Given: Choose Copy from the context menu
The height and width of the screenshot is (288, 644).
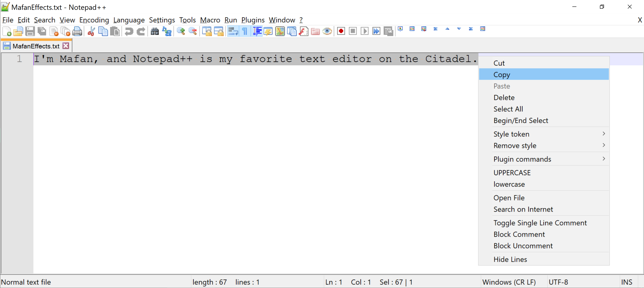Looking at the screenshot, I should pos(502,75).
